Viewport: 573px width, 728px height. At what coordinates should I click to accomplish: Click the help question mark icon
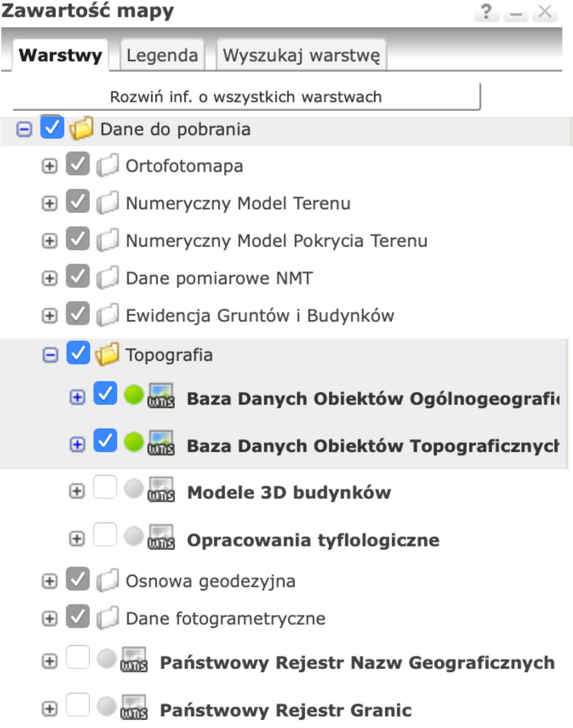tap(486, 12)
